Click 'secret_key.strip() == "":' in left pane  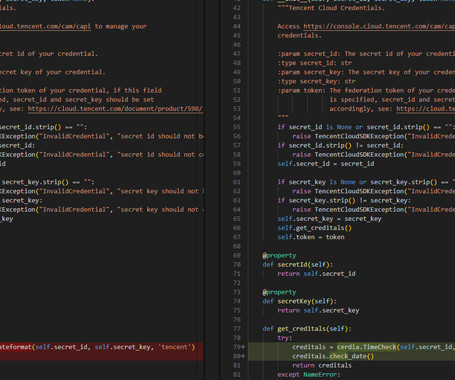click(x=48, y=182)
